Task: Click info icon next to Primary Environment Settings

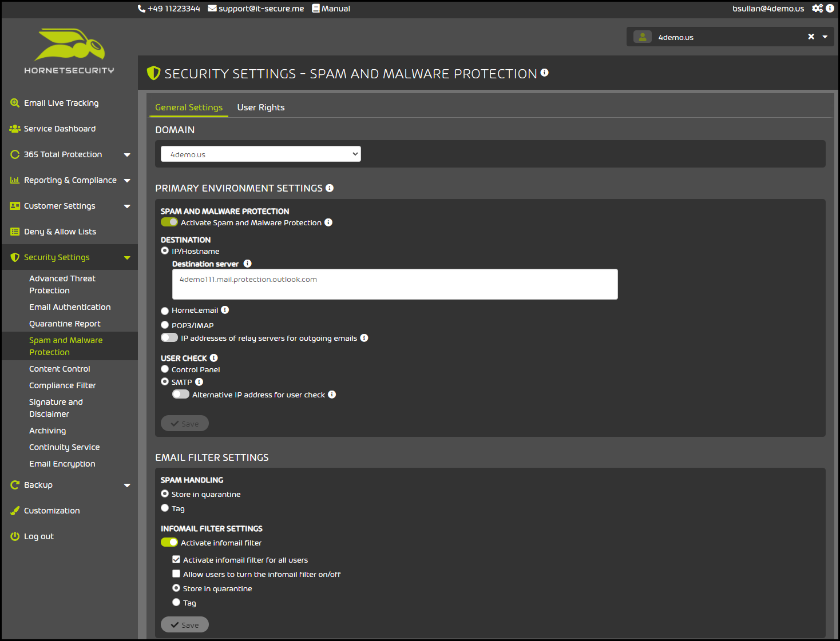Action: tap(330, 188)
